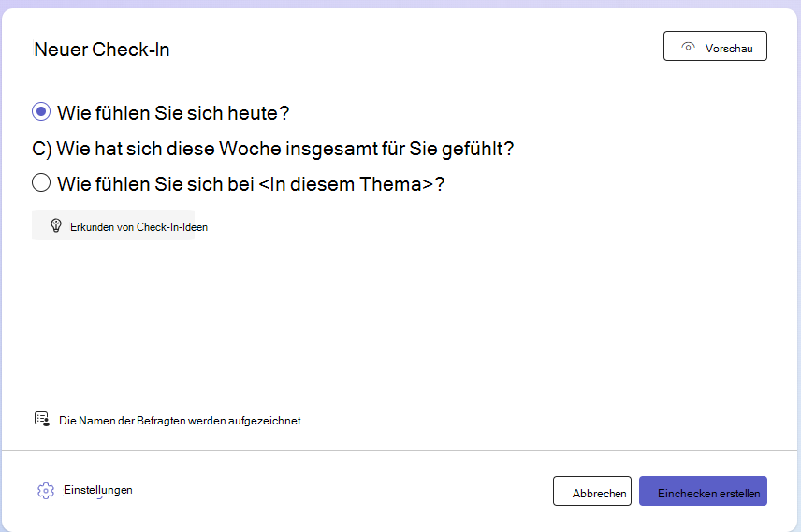Click the Vorschau preview button

[x=715, y=46]
